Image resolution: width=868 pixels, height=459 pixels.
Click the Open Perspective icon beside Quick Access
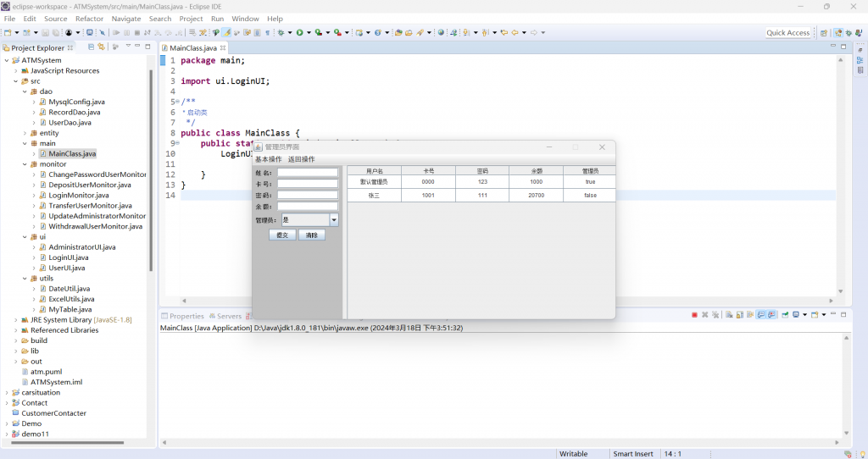coord(824,33)
